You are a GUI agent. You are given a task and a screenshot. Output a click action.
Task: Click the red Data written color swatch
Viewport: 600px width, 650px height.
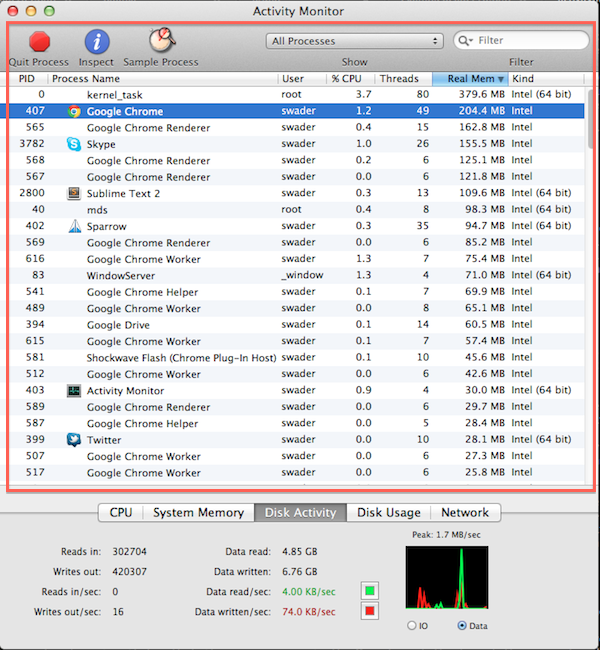369,611
